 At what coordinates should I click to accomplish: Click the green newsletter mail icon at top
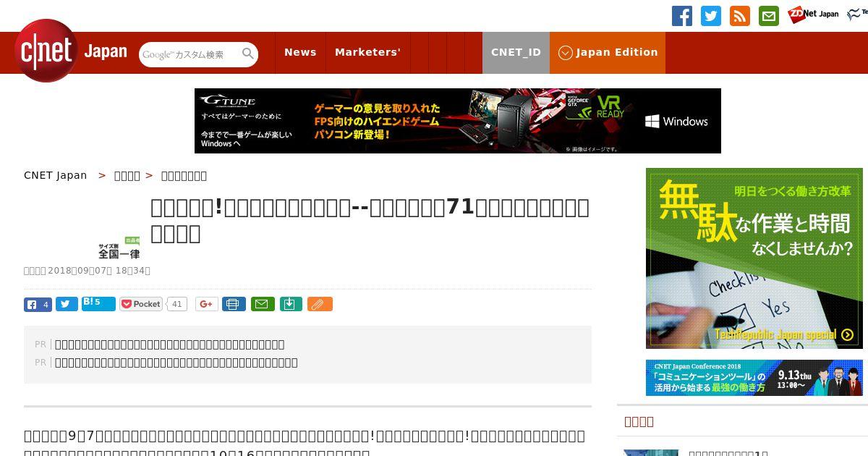[x=769, y=16]
